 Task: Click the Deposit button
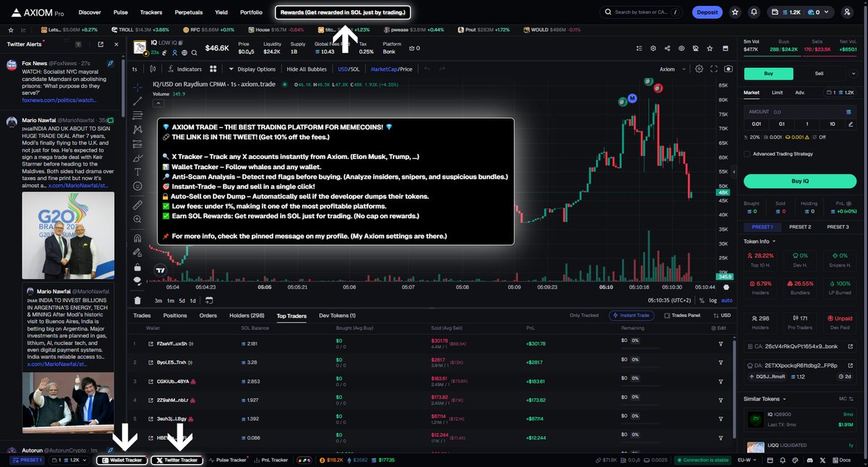(707, 12)
